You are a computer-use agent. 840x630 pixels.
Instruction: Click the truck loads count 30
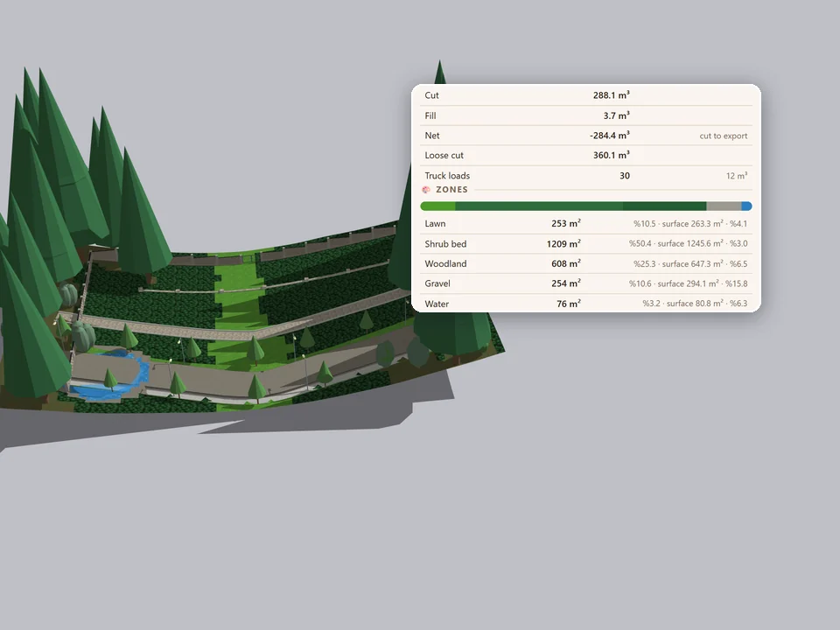[x=625, y=176]
